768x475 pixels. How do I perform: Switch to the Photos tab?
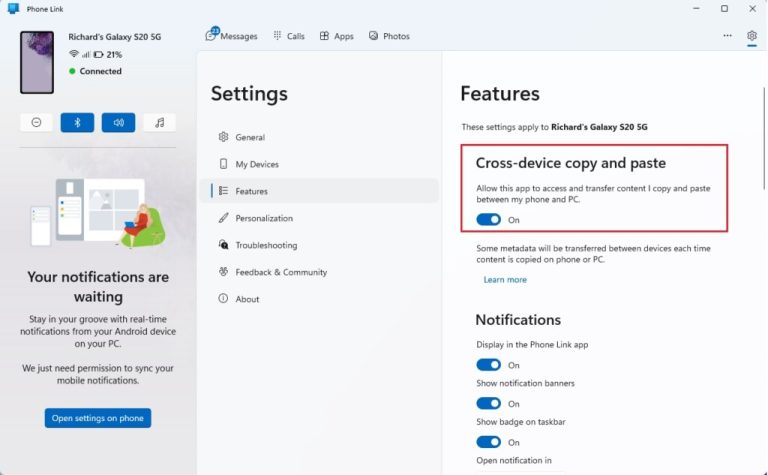pyautogui.click(x=389, y=36)
